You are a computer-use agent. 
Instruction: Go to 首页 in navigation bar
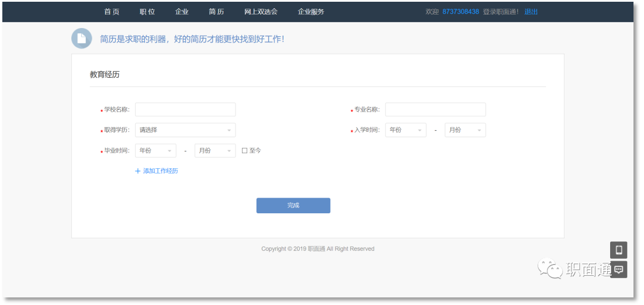click(112, 12)
